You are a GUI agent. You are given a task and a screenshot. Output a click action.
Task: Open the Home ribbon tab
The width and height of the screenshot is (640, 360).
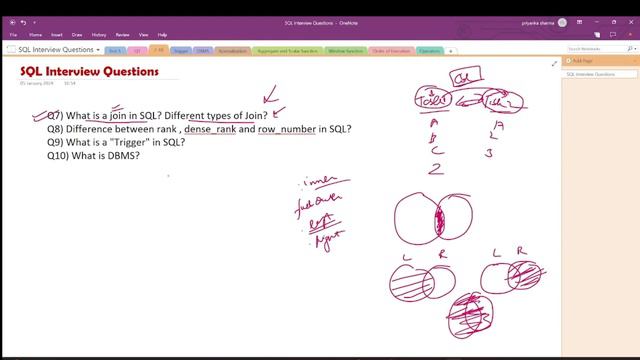click(x=36, y=35)
